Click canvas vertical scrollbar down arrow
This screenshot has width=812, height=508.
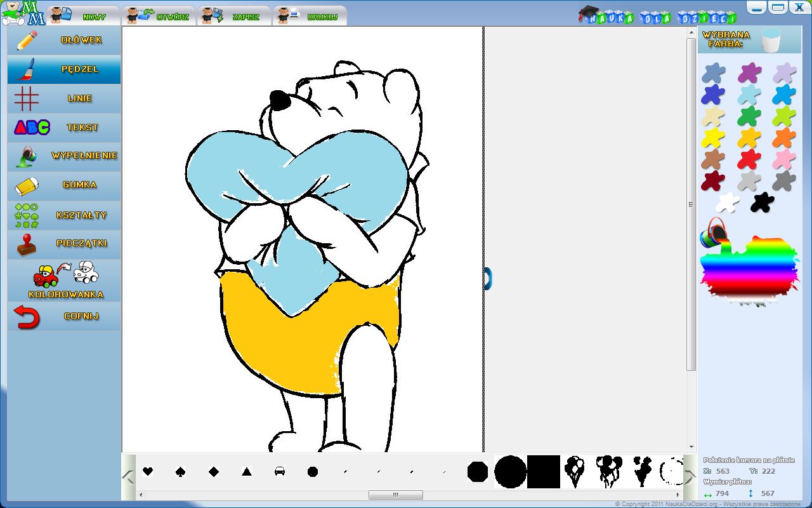tap(691, 447)
